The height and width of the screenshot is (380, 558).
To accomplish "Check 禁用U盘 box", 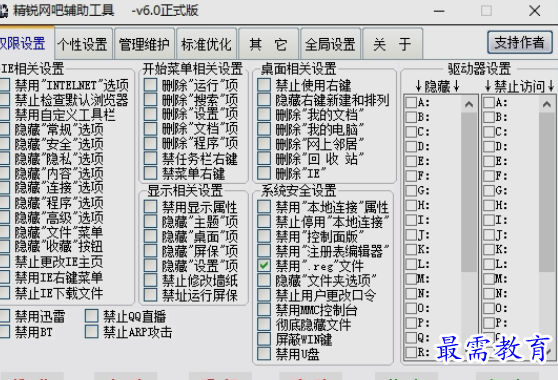I will click(x=264, y=354).
